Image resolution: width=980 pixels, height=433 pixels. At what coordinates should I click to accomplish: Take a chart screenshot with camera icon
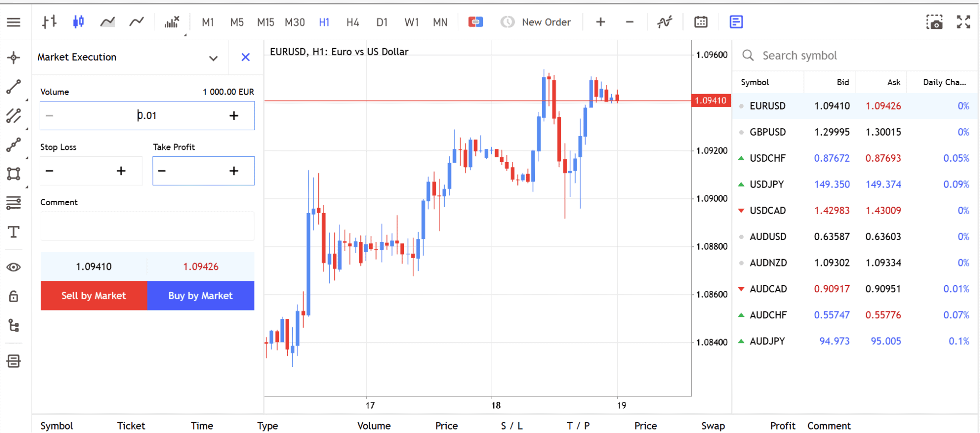pos(934,22)
